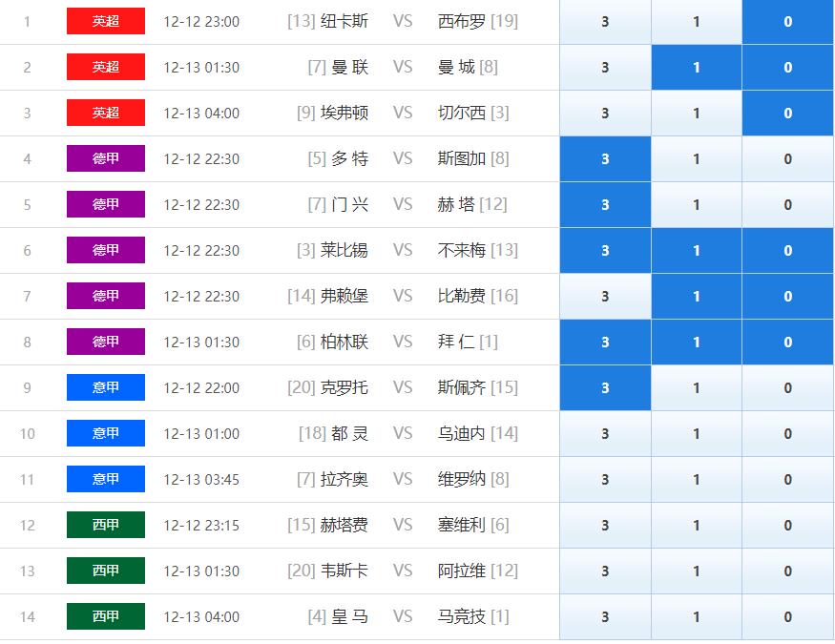This screenshot has height=644, width=835.
Task: Open the 英超 badge in row 1
Action: coord(105,21)
